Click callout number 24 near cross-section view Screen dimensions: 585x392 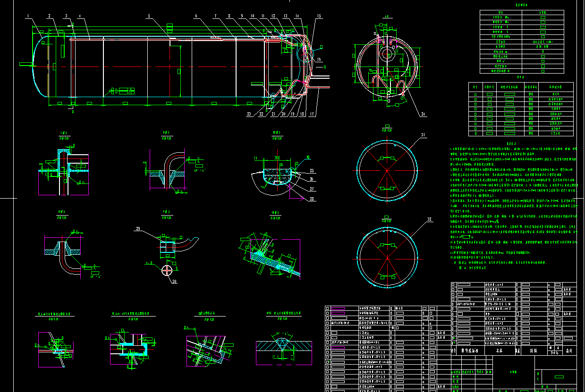pos(422,114)
